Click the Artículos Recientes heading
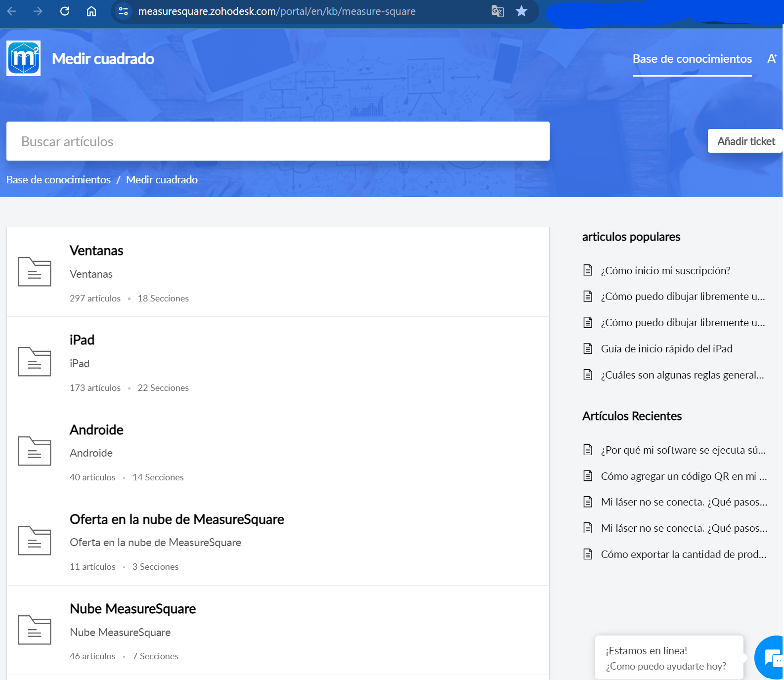The width and height of the screenshot is (784, 680). [x=632, y=416]
